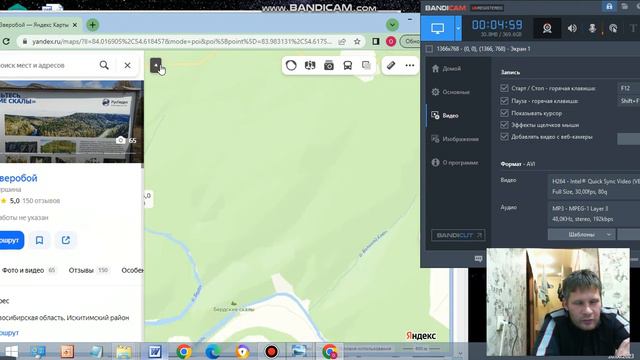Open a new Chrome tab
Screen dimensions: 640x360
[93, 25]
